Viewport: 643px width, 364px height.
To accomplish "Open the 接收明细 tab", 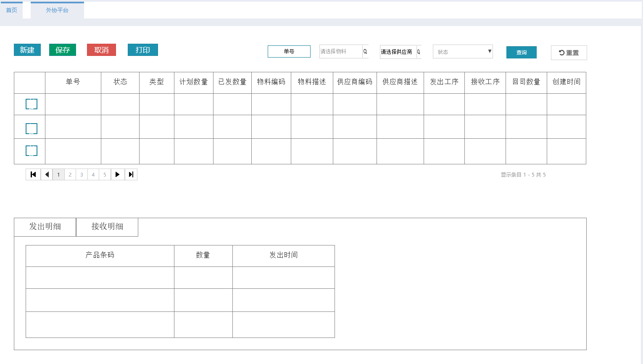I will [107, 227].
